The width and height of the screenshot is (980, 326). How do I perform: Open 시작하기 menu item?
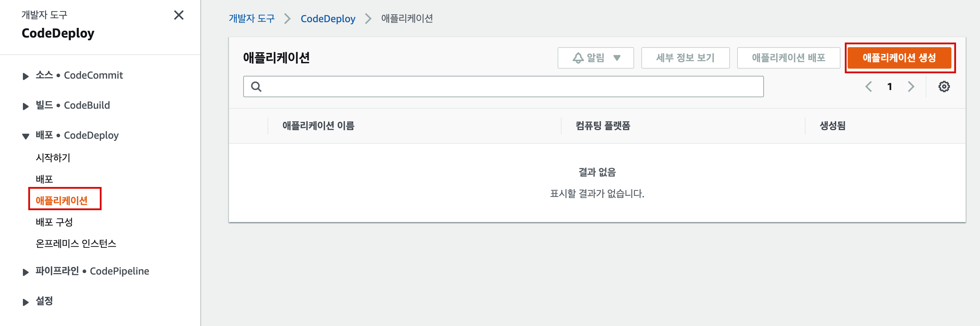click(53, 158)
